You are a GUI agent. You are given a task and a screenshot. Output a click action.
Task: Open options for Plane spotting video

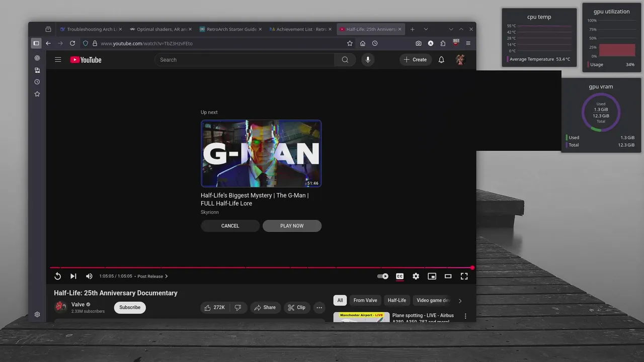pyautogui.click(x=465, y=316)
